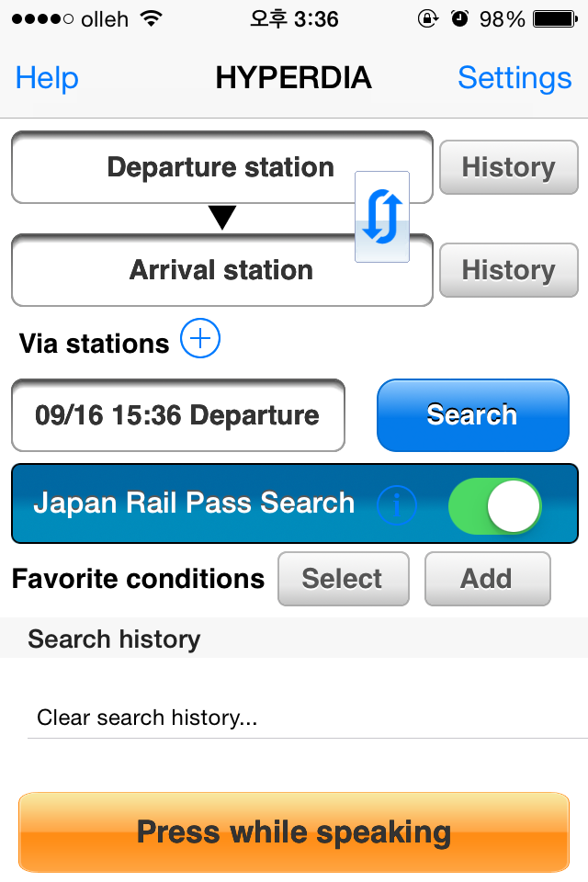Swap departure and arrival stations icon
588x882 pixels.
coord(382,218)
